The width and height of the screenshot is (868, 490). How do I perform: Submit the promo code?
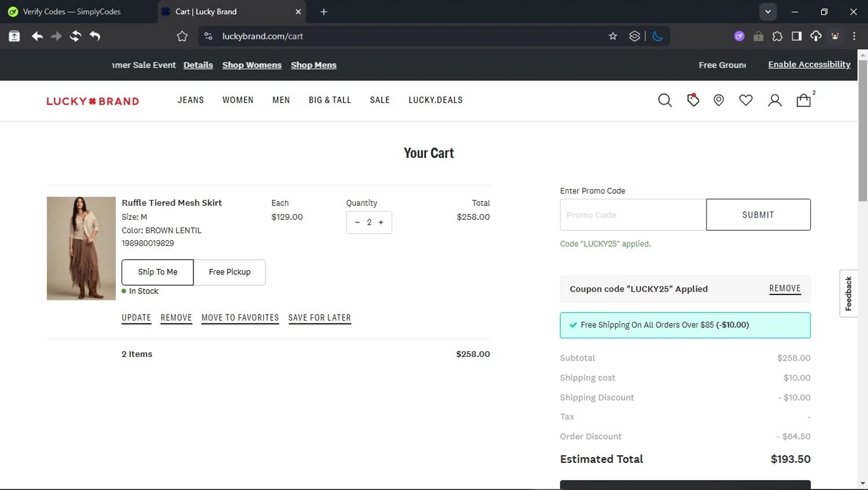coord(758,215)
